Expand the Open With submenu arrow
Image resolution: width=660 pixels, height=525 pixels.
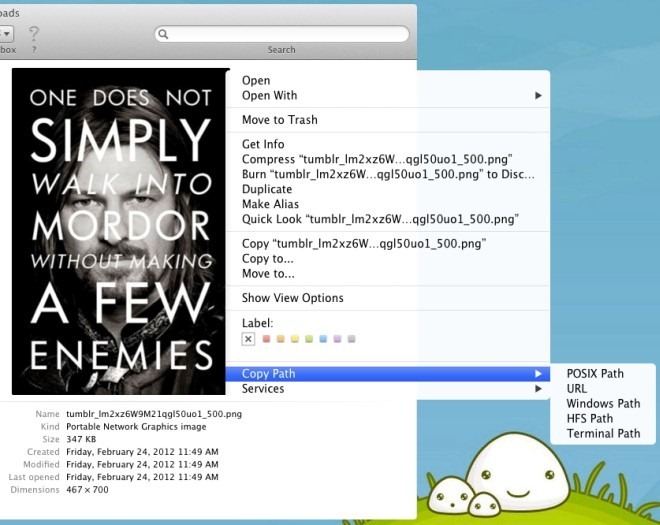pyautogui.click(x=538, y=96)
